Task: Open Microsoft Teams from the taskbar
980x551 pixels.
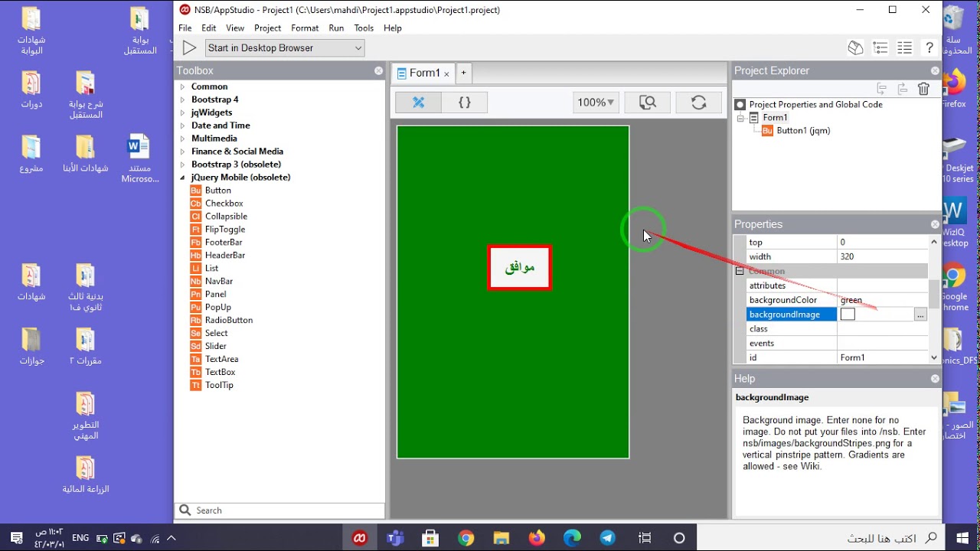Action: (x=395, y=538)
